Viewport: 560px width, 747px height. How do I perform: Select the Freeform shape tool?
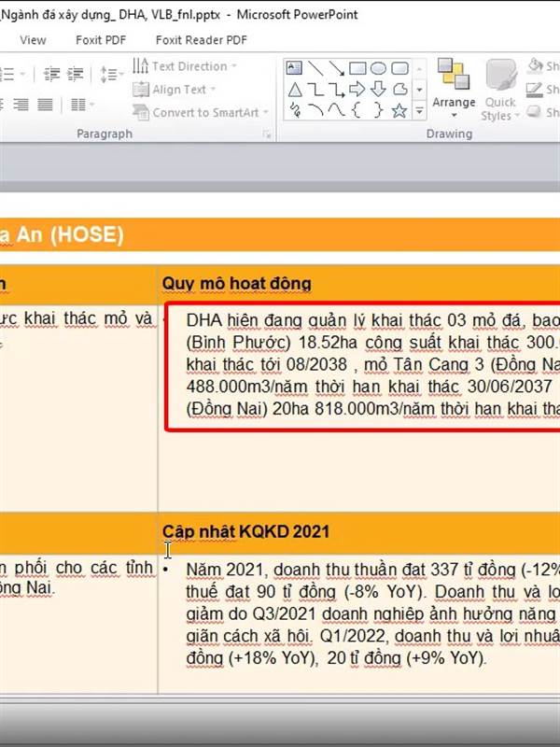[400, 89]
